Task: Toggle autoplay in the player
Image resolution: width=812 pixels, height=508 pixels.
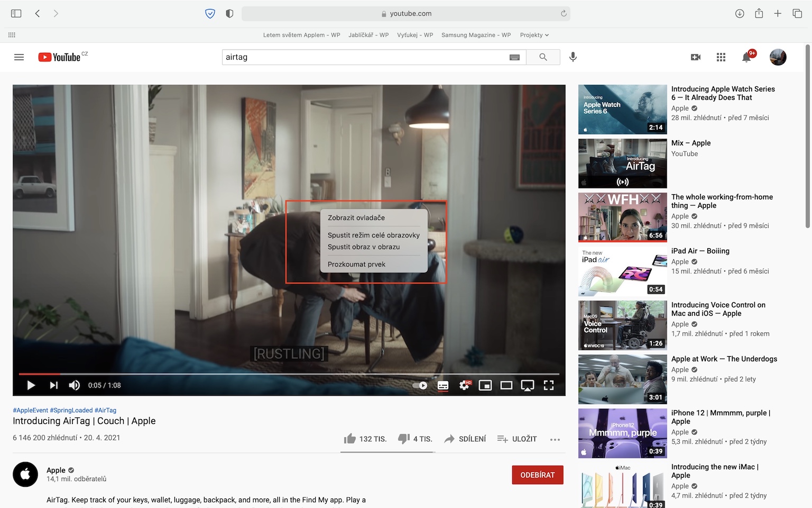Action: point(420,385)
